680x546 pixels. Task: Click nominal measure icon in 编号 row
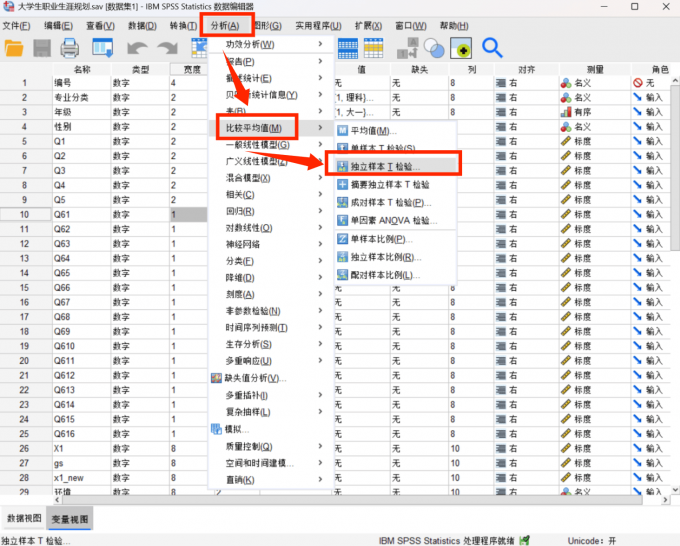(566, 83)
